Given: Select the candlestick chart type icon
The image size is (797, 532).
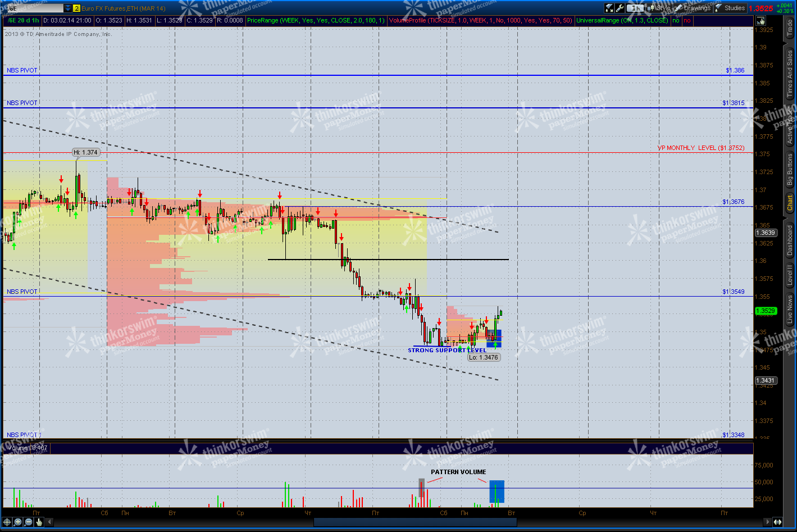Looking at the screenshot, I should click(650, 7).
